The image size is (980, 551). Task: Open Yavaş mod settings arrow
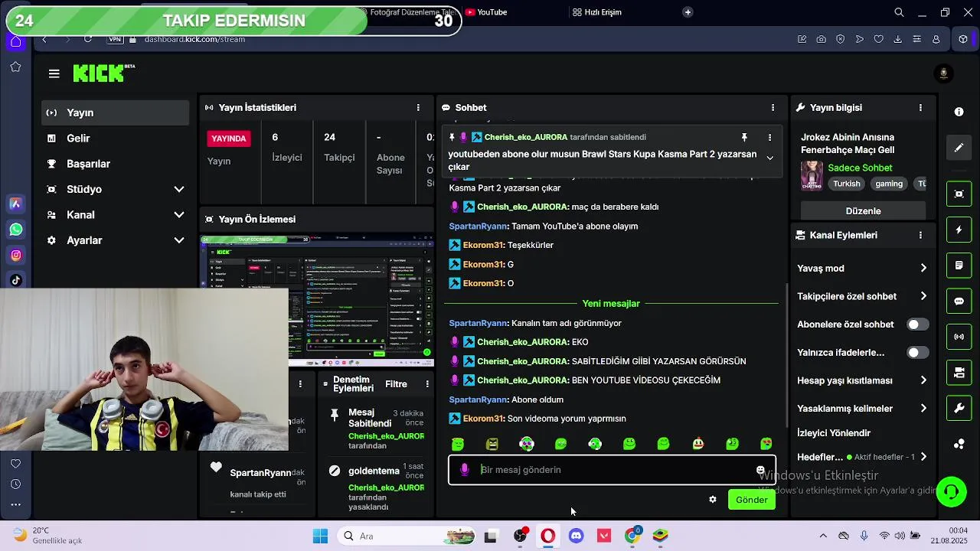tap(923, 268)
